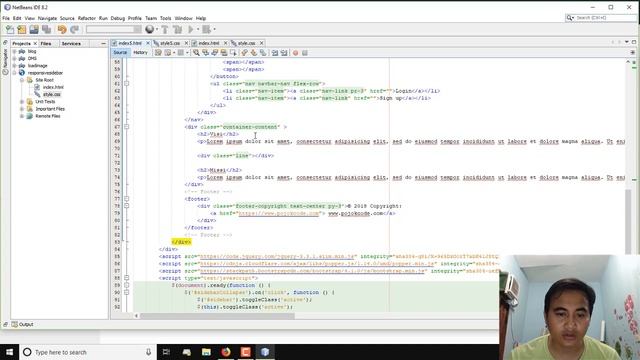
Task: Click the NetBeans cube icon in the taskbar
Action: point(265,352)
